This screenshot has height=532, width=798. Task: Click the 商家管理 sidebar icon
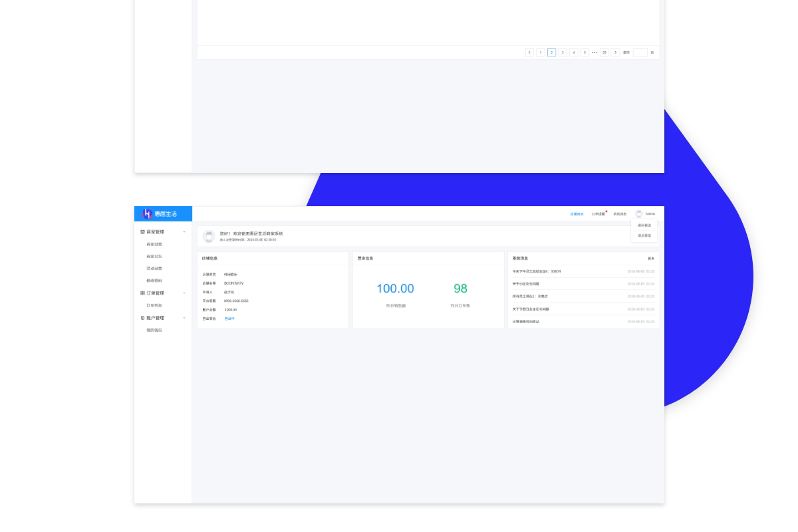(142, 232)
